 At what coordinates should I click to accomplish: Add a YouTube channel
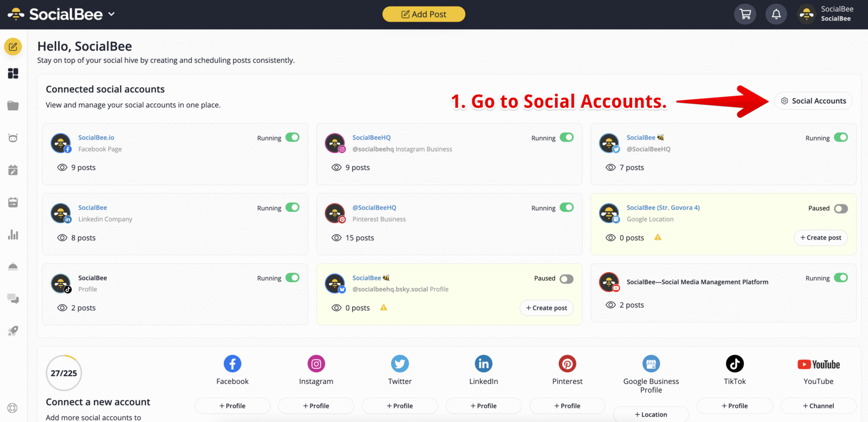click(x=818, y=406)
